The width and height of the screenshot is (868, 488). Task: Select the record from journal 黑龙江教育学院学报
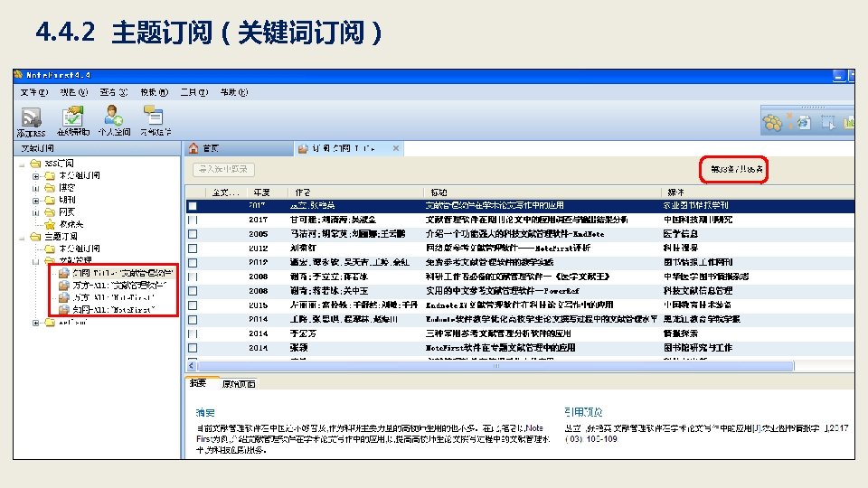pos(702,319)
